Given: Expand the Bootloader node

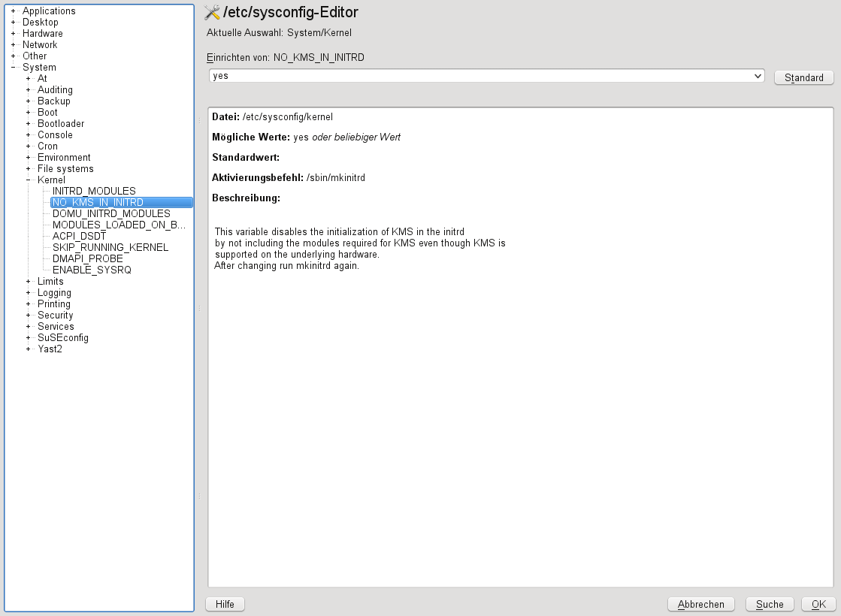Looking at the screenshot, I should coord(29,124).
